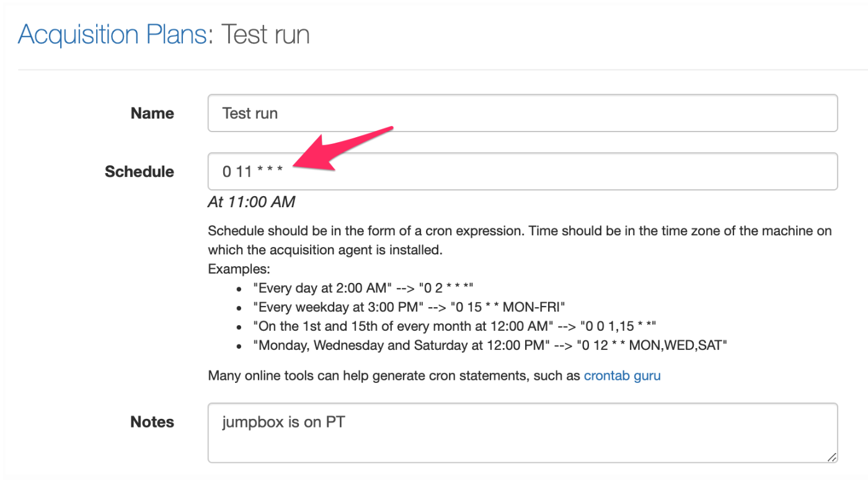The width and height of the screenshot is (868, 484).
Task: Select the "Test run" page title
Action: [x=265, y=34]
